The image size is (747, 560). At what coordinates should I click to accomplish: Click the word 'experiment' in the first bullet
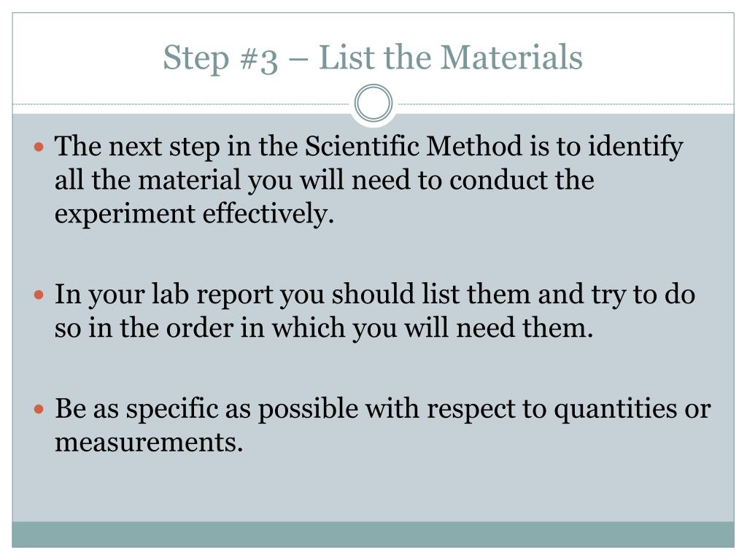pyautogui.click(x=125, y=214)
